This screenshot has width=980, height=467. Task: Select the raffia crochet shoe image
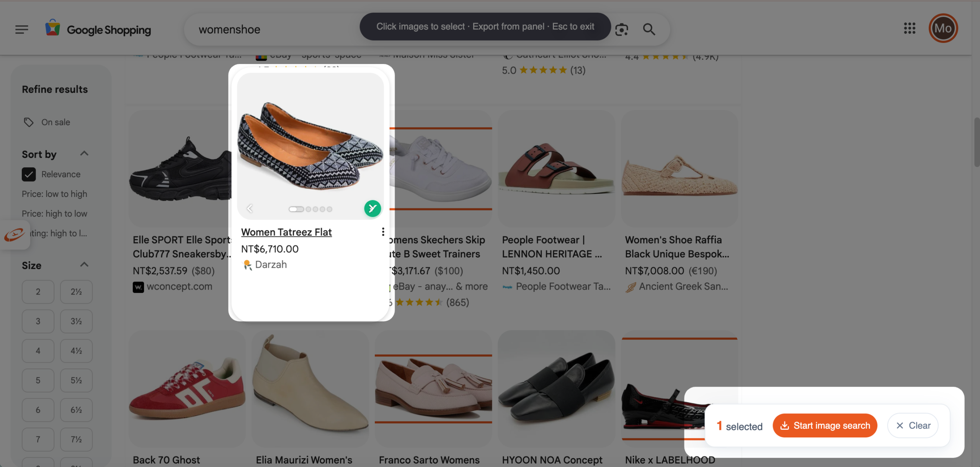click(x=679, y=169)
